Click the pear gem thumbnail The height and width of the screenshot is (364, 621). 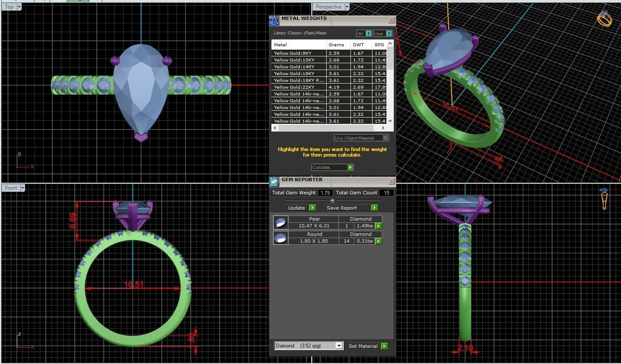tap(281, 222)
